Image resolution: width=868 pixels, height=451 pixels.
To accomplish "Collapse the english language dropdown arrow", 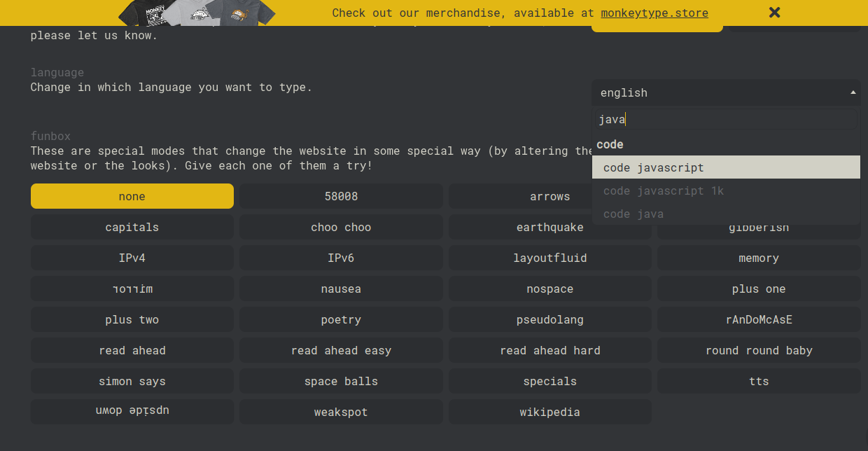I will point(853,92).
